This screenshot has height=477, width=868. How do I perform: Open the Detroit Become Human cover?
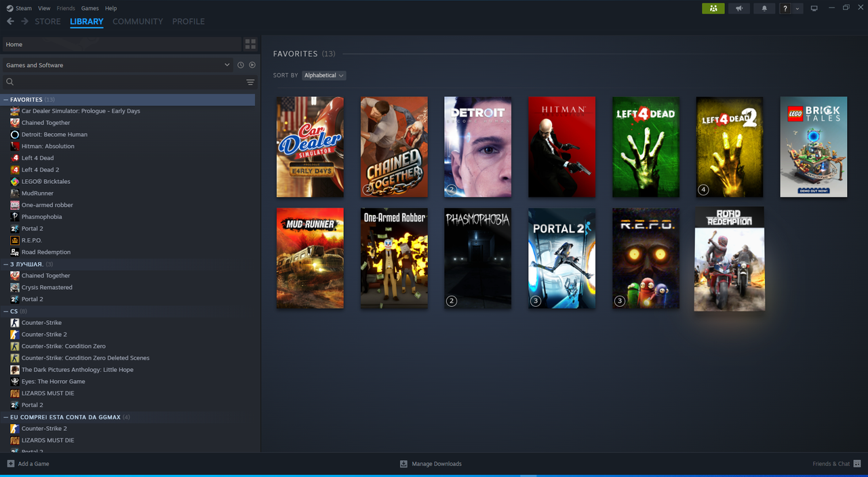click(478, 147)
